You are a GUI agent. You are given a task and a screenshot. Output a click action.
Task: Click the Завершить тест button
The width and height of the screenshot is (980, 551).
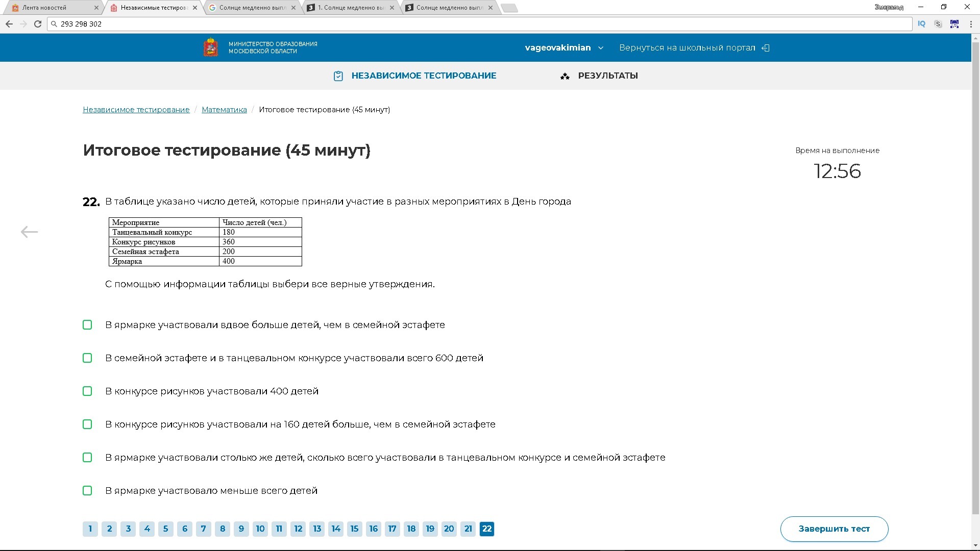click(x=834, y=529)
